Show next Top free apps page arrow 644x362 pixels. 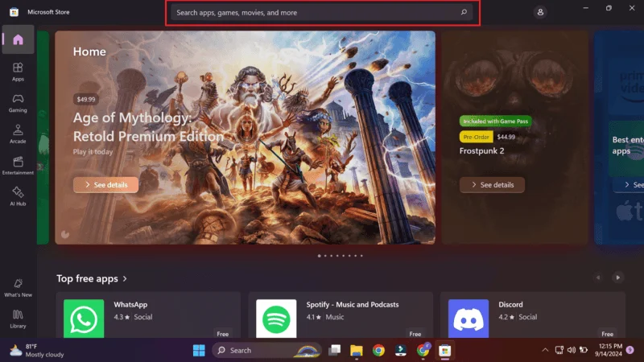point(617,278)
